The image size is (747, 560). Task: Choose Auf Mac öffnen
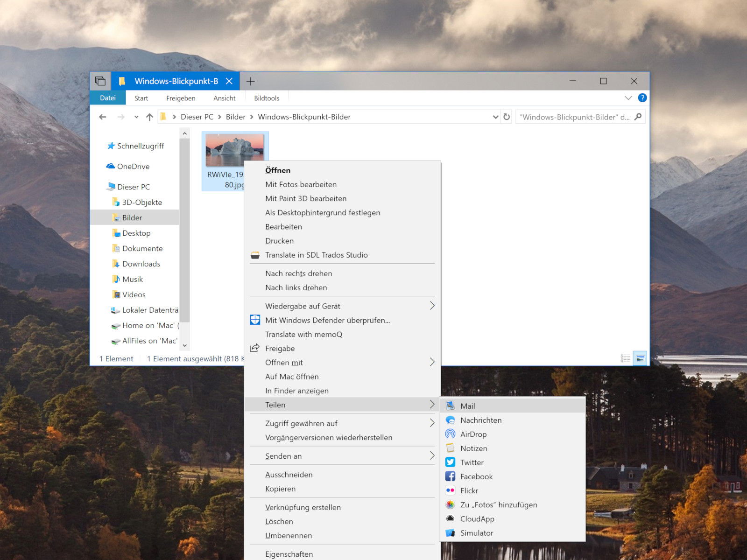point(342,377)
